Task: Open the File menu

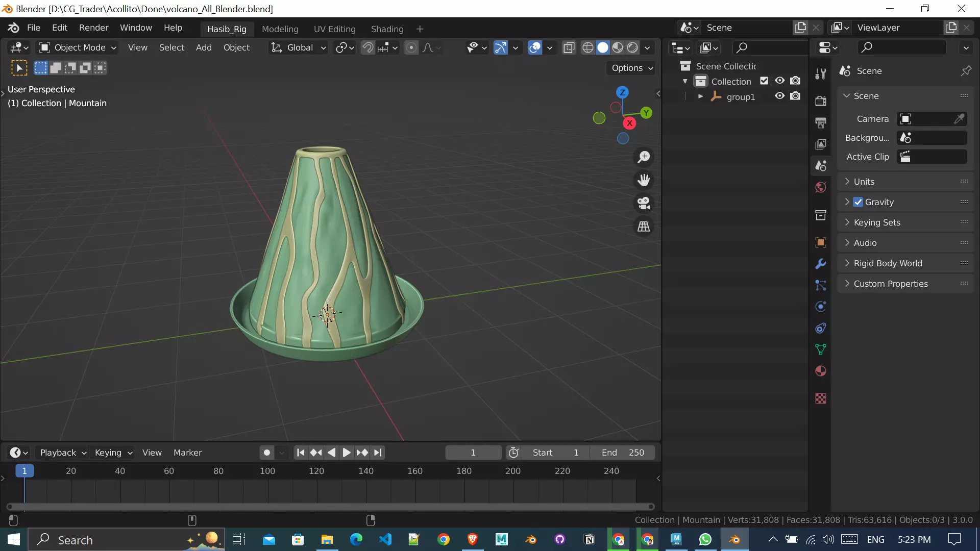Action: click(x=33, y=28)
